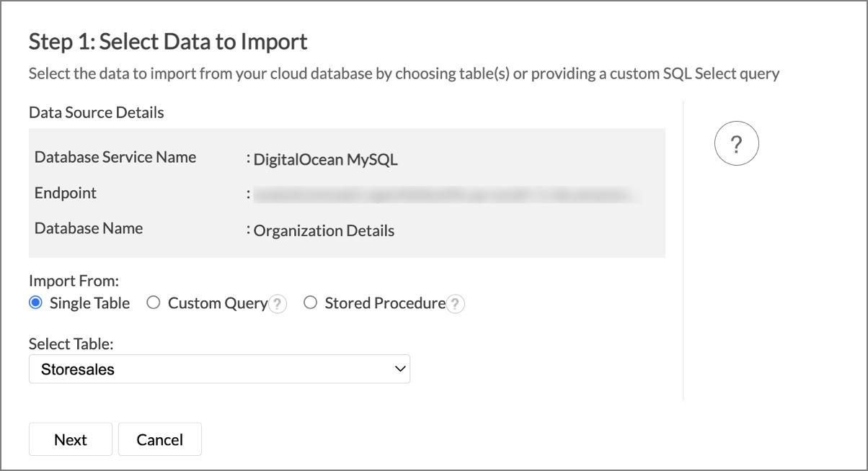Choose the Custom Query import option

[154, 303]
